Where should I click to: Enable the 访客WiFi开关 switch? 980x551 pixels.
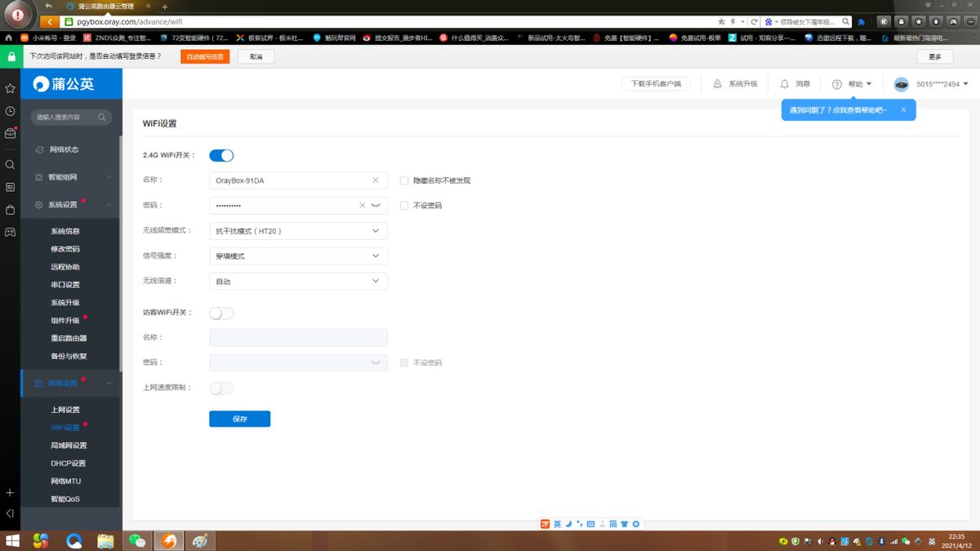pos(221,313)
